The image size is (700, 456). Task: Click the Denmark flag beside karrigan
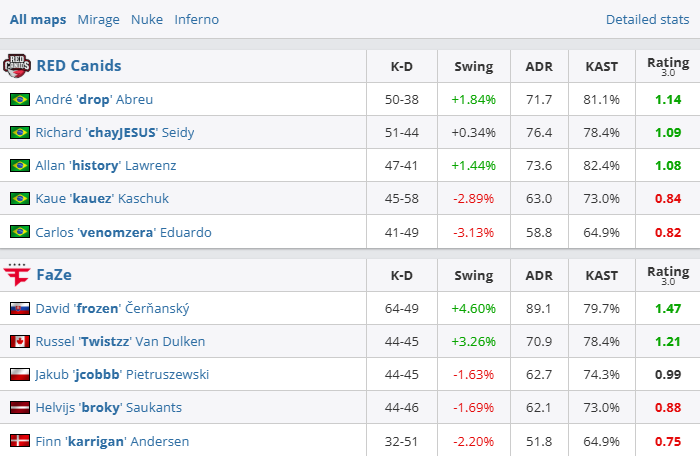[19, 441]
